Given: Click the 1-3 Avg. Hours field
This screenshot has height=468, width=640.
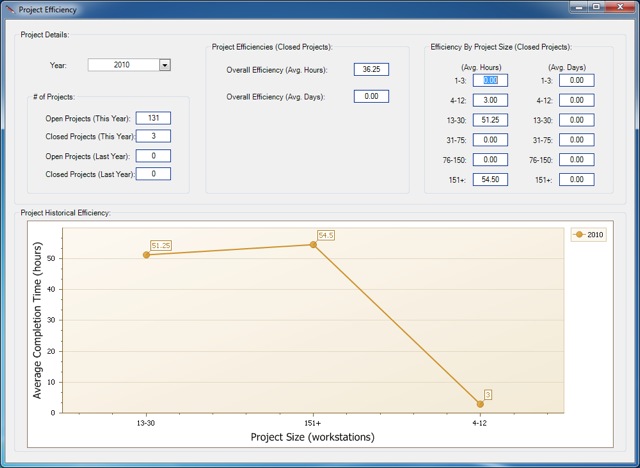Looking at the screenshot, I should (x=491, y=80).
